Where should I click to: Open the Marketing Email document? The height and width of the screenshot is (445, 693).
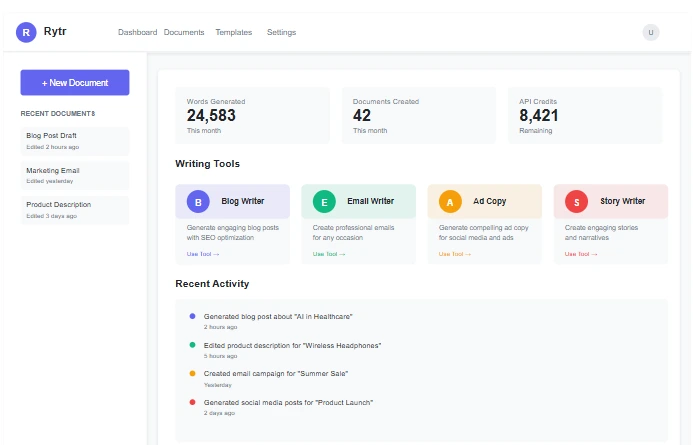click(75, 175)
